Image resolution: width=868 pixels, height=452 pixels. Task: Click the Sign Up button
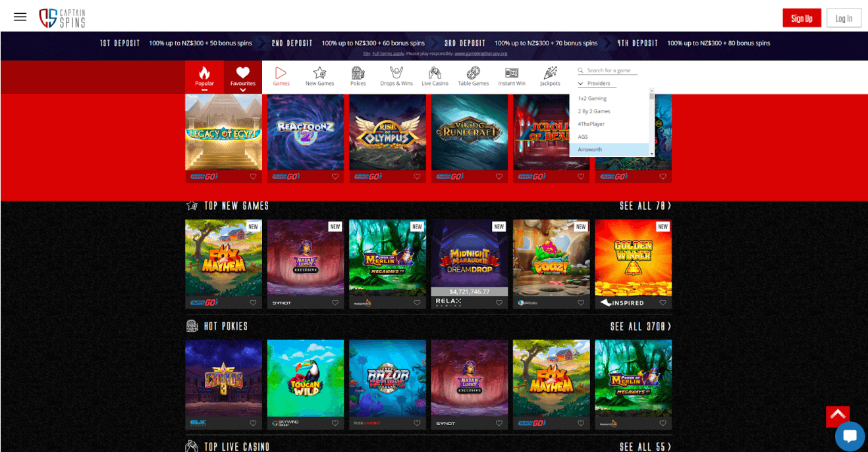point(801,18)
